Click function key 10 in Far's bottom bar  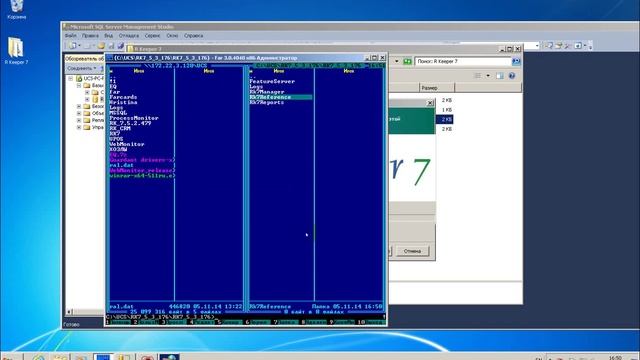point(371,322)
